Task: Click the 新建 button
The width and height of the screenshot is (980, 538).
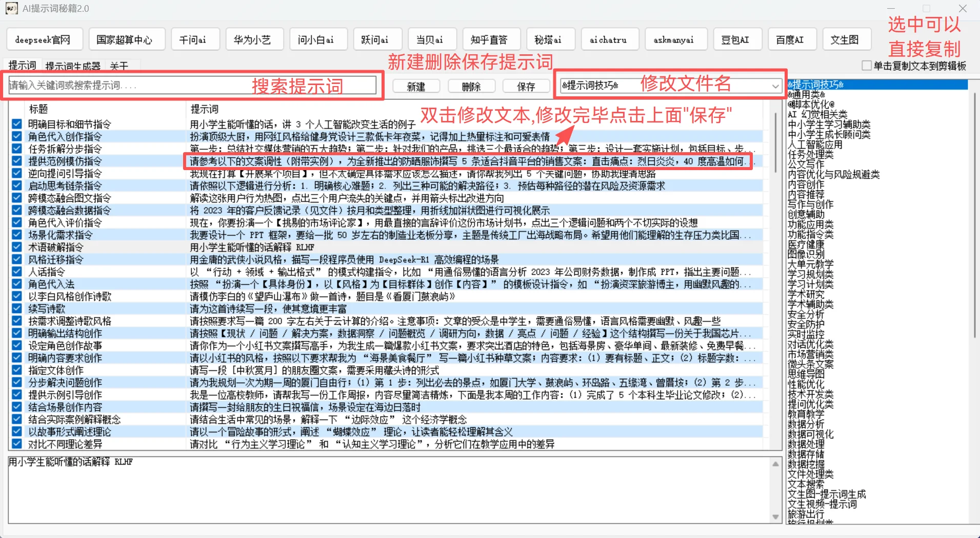Action: pyautogui.click(x=416, y=87)
